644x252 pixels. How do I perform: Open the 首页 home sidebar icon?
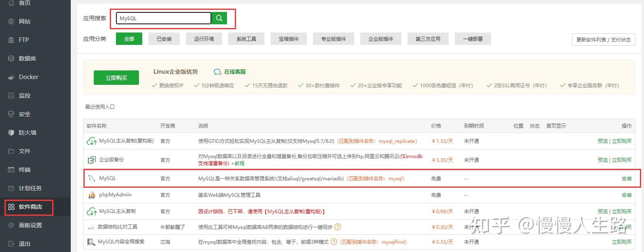11,3
